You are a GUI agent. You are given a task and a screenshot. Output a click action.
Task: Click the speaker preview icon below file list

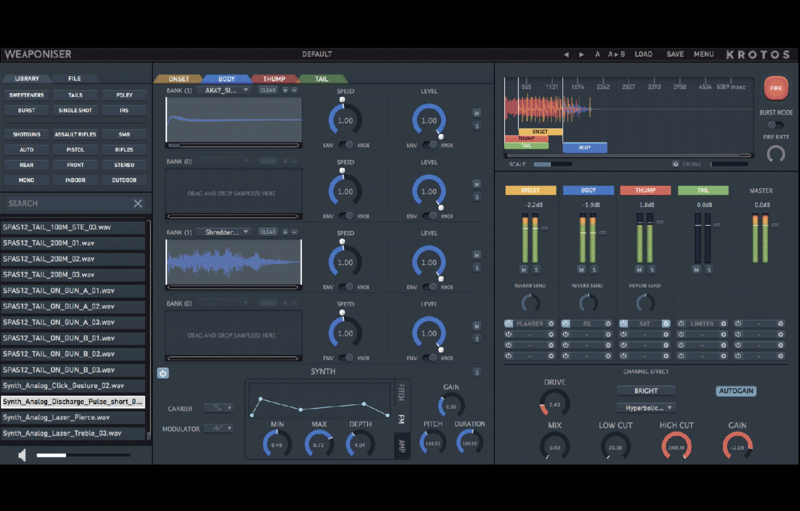pos(22,455)
